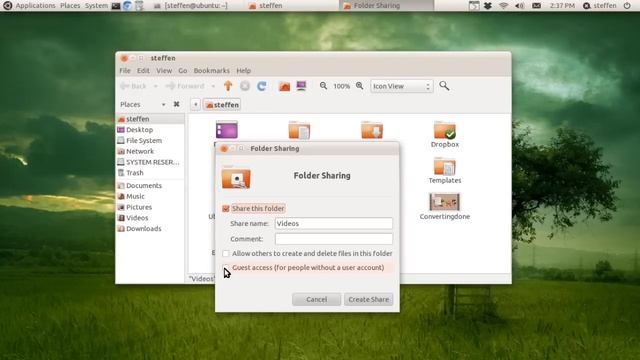
Task: Click the Comment text field
Action: pos(333,239)
